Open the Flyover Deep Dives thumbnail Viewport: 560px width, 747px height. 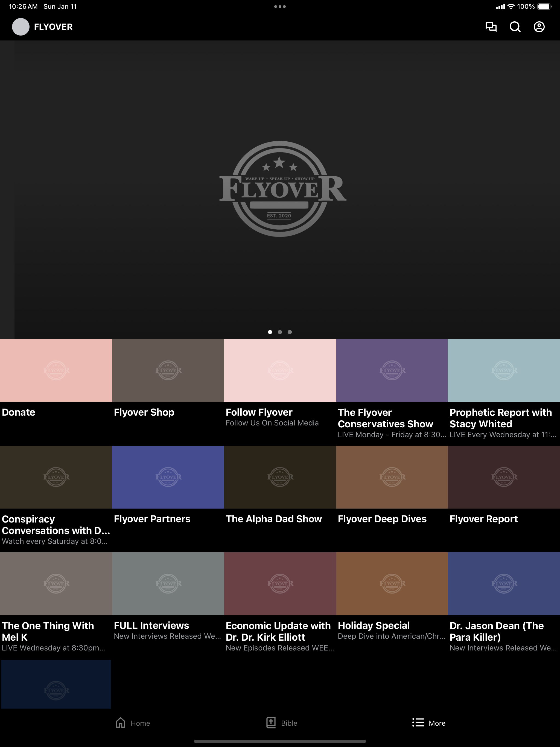[392, 477]
